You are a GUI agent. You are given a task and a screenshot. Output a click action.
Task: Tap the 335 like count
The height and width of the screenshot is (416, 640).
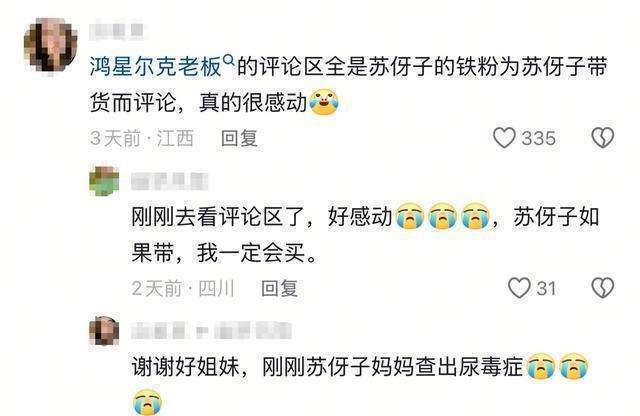tap(539, 138)
